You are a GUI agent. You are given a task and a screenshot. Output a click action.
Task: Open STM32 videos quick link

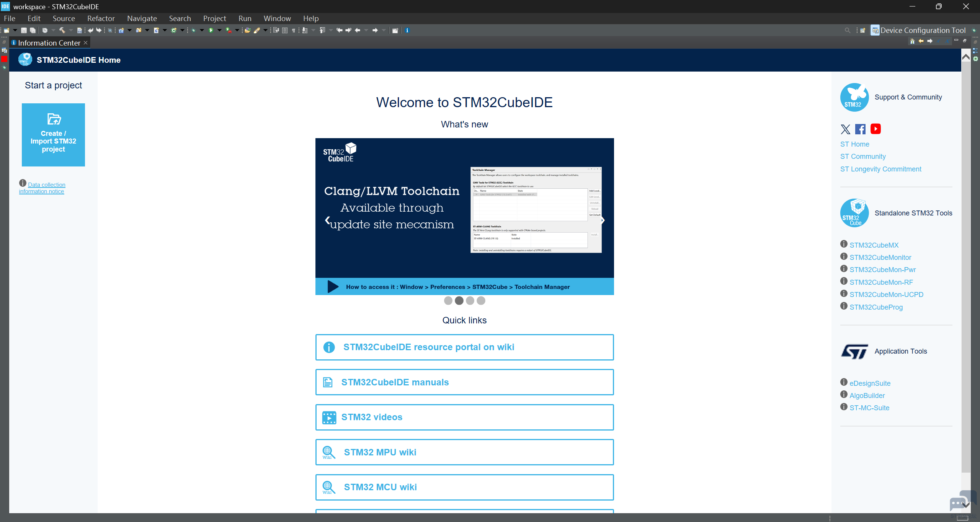(x=464, y=418)
